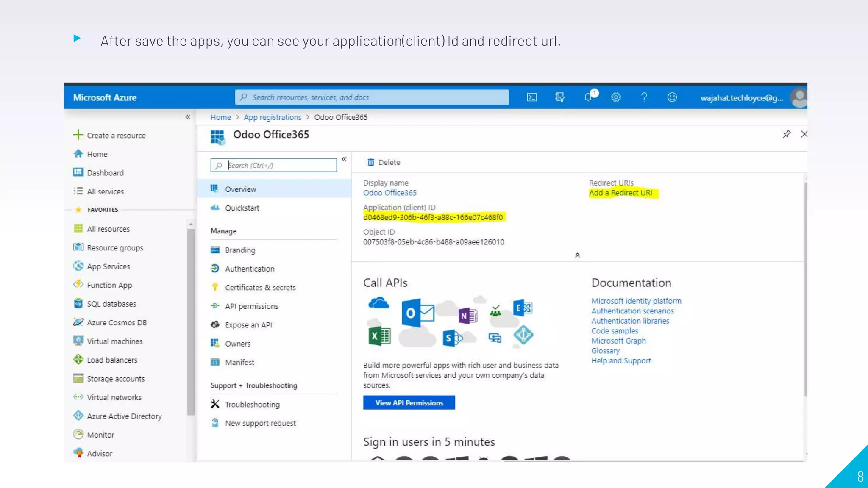This screenshot has height=488, width=868.
Task: Open Authentication settings
Action: coord(242,269)
